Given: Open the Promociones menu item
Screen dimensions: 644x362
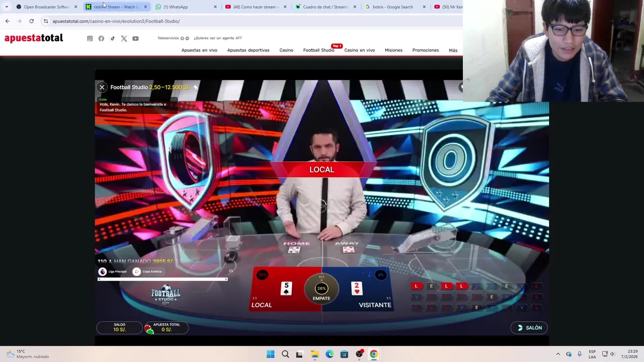Looking at the screenshot, I should click(x=426, y=50).
